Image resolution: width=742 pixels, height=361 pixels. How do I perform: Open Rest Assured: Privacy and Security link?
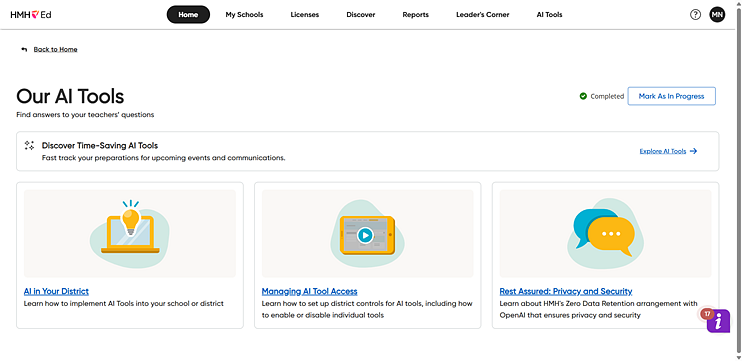click(x=566, y=291)
